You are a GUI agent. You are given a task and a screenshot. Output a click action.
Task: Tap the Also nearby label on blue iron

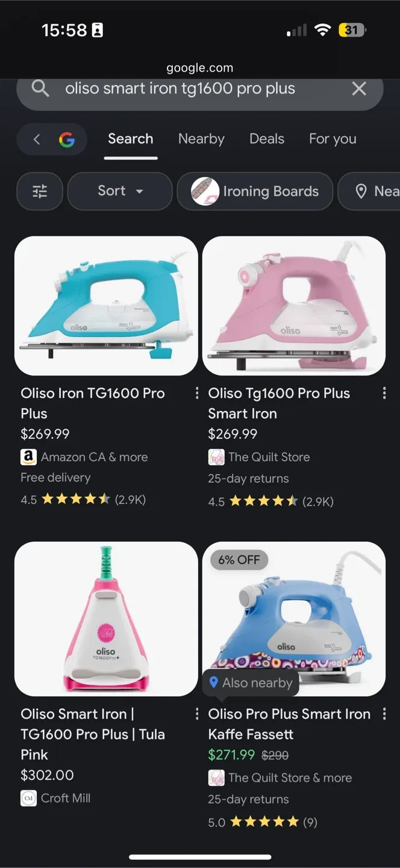250,683
